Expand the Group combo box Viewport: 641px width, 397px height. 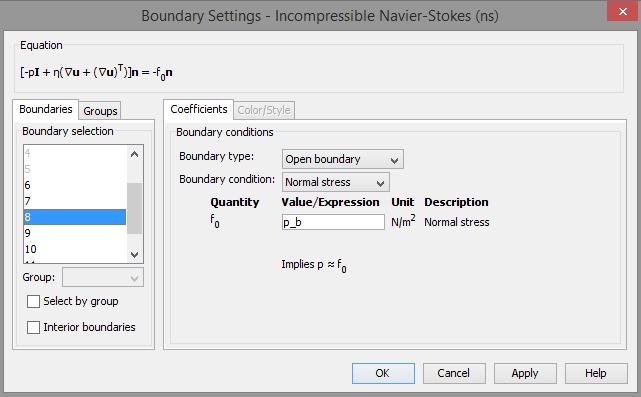coord(103,278)
